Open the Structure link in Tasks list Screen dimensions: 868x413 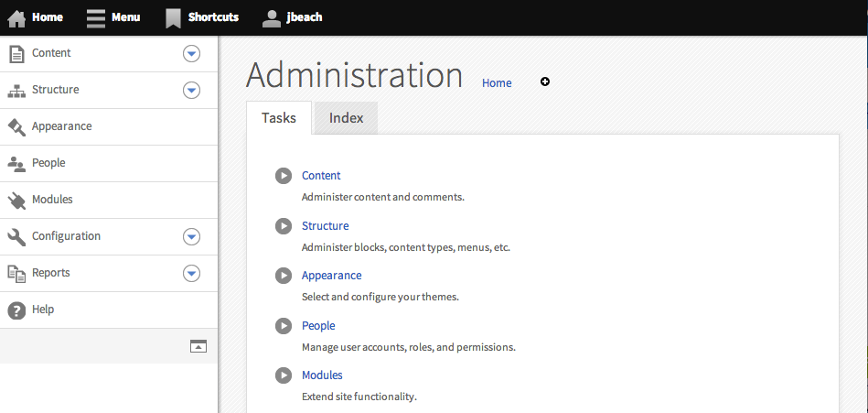tap(325, 226)
